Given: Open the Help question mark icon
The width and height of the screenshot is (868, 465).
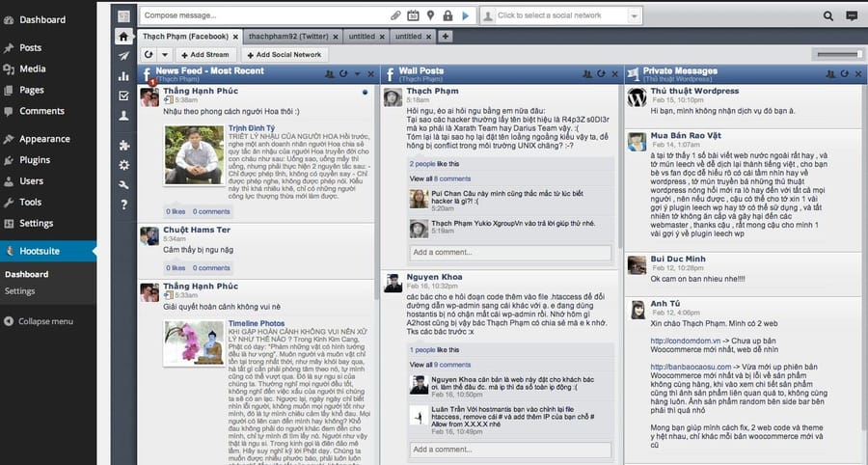Looking at the screenshot, I should coord(123,205).
